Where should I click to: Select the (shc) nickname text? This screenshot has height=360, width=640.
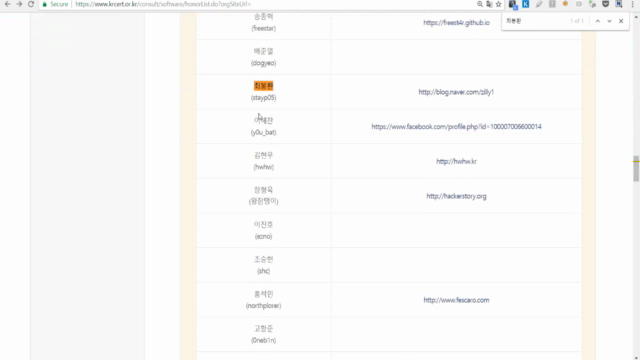pos(263,271)
